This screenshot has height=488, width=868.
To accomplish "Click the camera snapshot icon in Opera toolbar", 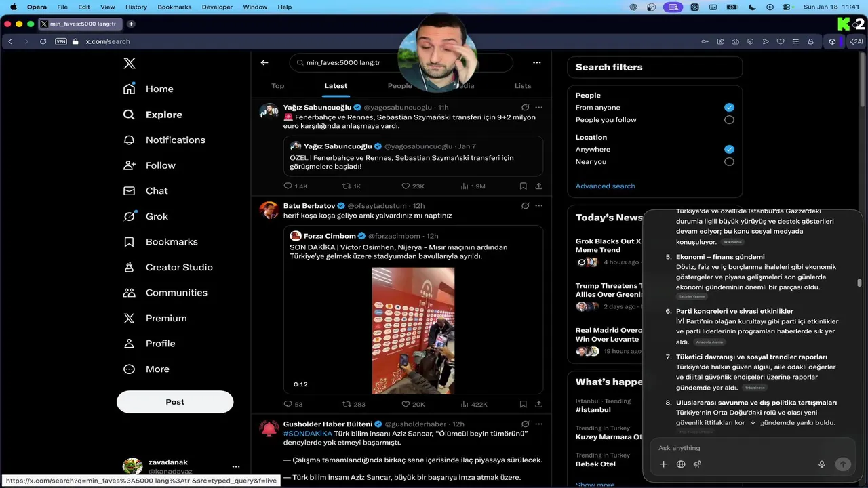I will coord(735,41).
